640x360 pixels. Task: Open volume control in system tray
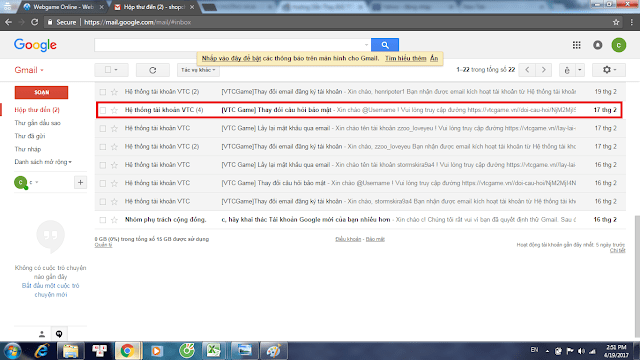581,351
